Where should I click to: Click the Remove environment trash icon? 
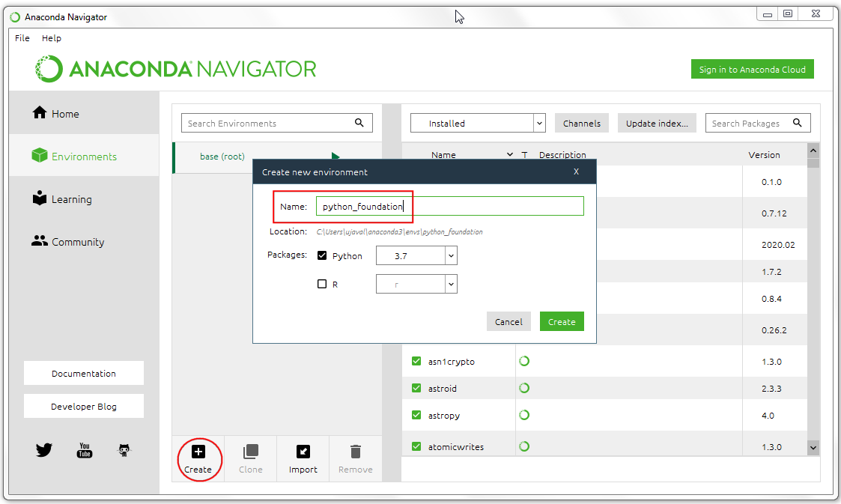point(355,452)
